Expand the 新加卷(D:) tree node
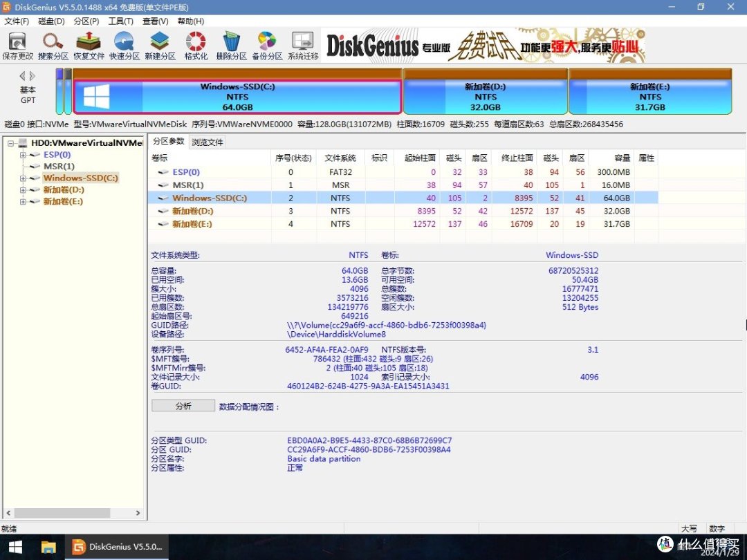Image resolution: width=747 pixels, height=560 pixels. tap(22, 190)
